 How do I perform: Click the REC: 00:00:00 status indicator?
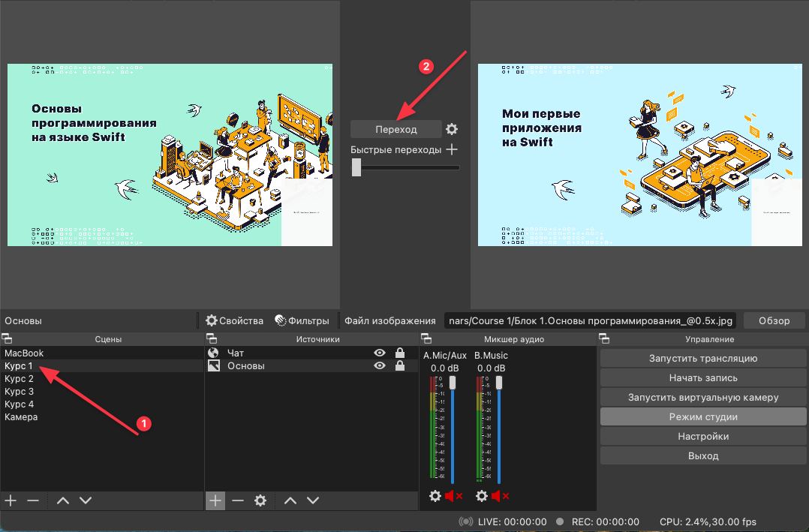597,521
